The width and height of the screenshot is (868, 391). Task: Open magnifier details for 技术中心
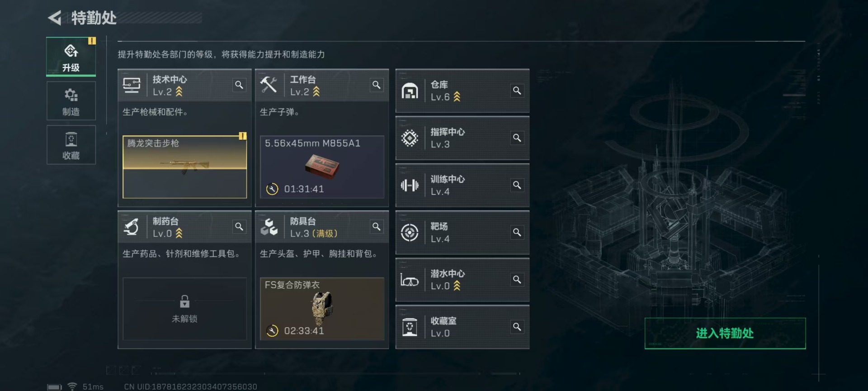click(x=239, y=85)
